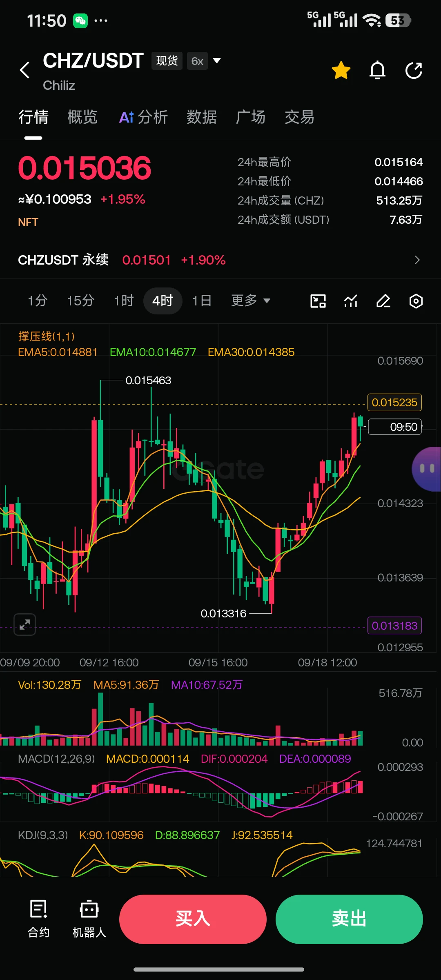441x980 pixels.
Task: Tap the 09:50 countdown price label
Action: click(x=395, y=427)
